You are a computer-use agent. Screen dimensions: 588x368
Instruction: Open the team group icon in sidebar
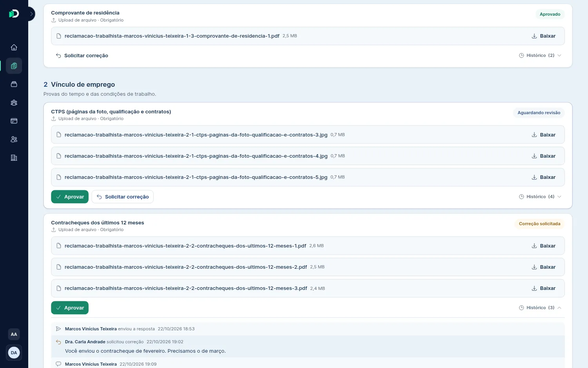pos(14,103)
